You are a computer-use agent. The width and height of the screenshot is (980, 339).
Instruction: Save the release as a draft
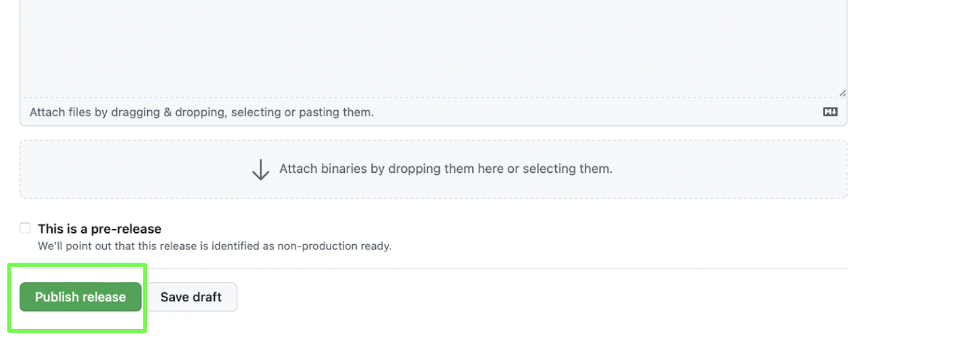191,297
